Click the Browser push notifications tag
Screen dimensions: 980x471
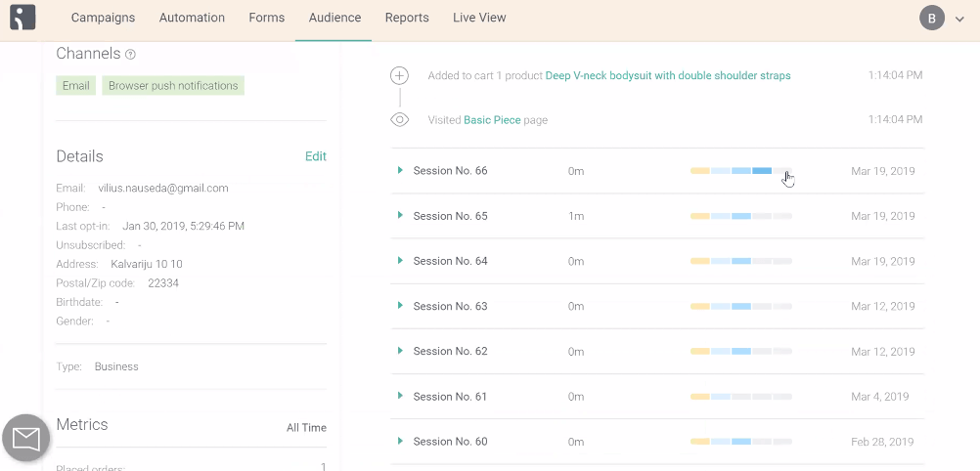(x=173, y=86)
